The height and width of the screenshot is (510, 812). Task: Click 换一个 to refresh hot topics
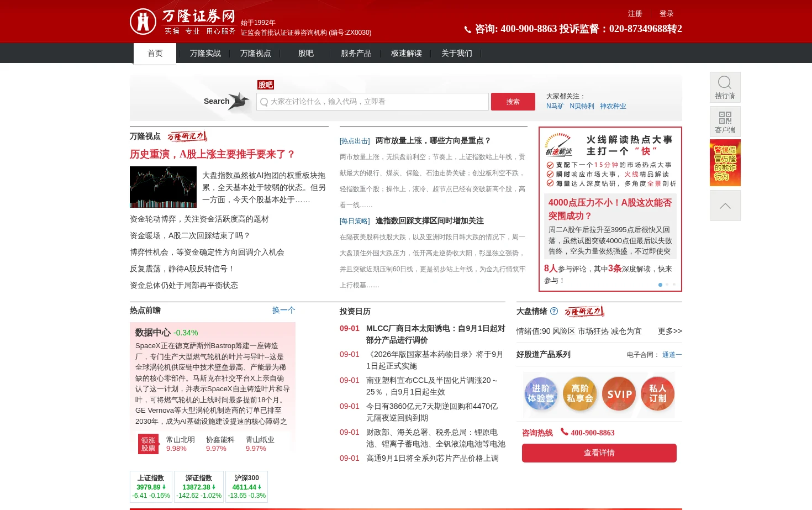[284, 310]
